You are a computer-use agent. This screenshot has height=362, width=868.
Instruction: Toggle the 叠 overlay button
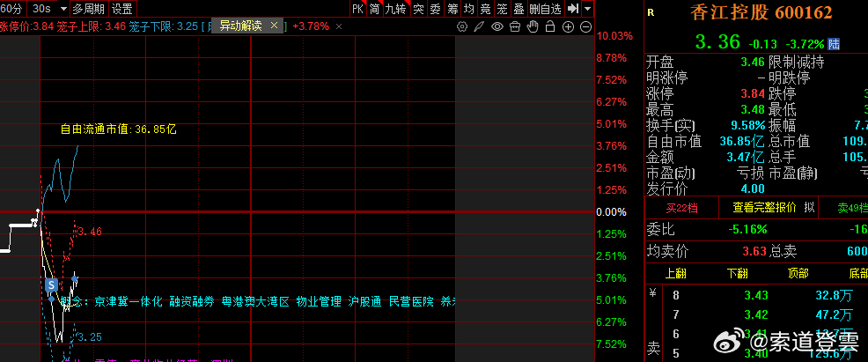coord(519,9)
